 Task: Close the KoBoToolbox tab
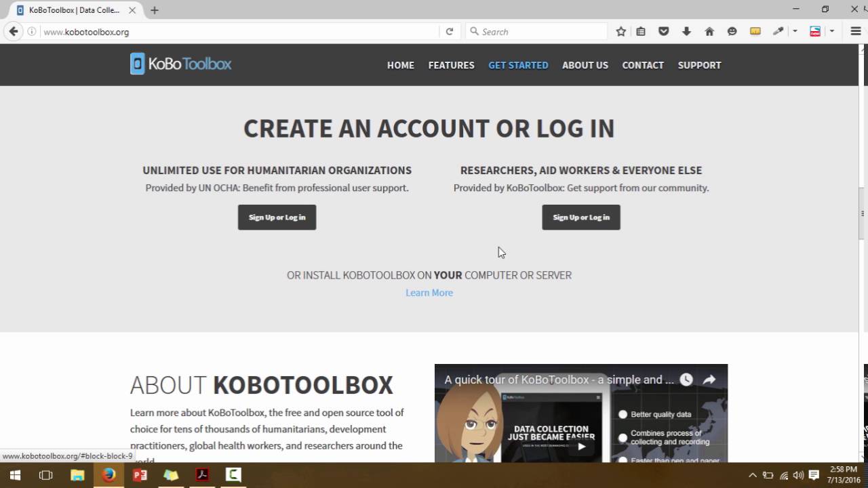coord(132,10)
